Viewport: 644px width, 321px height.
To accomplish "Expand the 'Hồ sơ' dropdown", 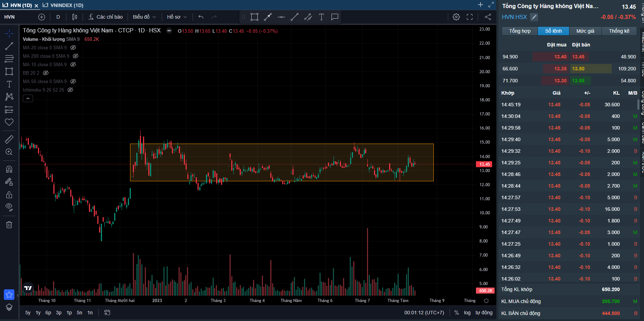I will [x=177, y=17].
